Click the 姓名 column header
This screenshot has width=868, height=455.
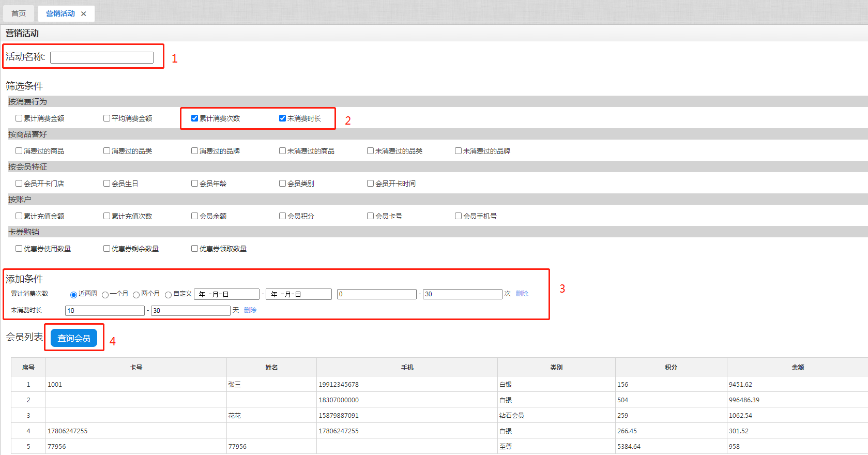click(272, 368)
